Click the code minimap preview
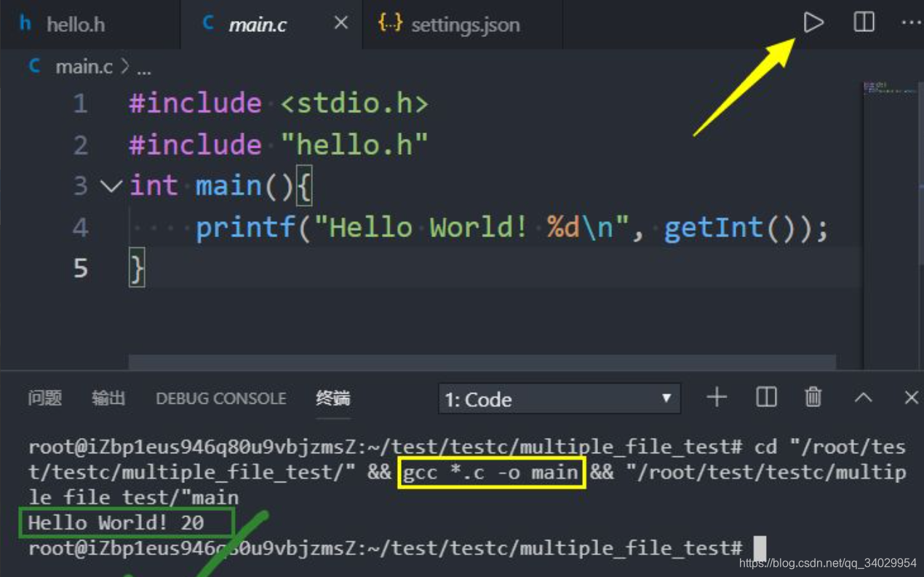Viewport: 924px width, 577px height. tap(890, 89)
